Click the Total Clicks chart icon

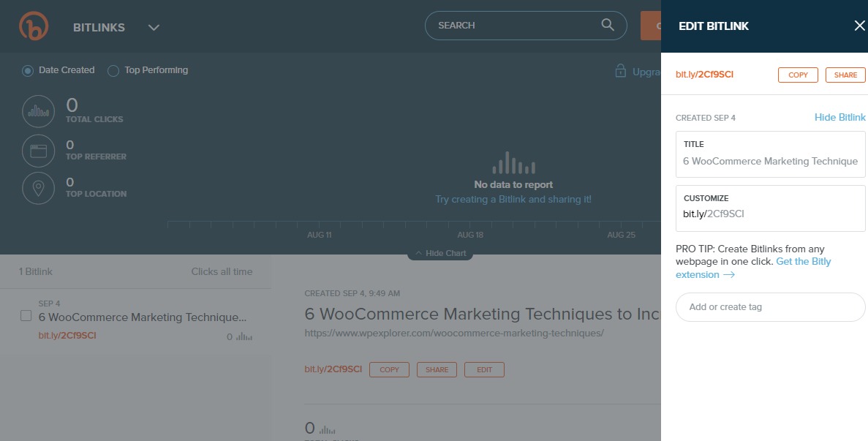point(38,111)
